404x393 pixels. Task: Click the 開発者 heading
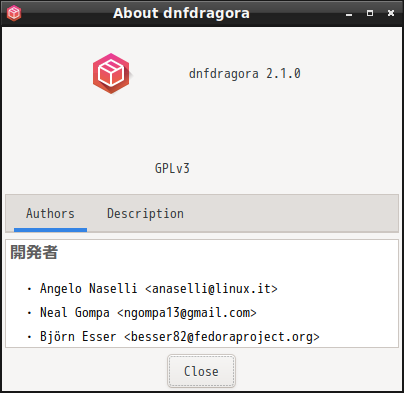pyautogui.click(x=34, y=252)
